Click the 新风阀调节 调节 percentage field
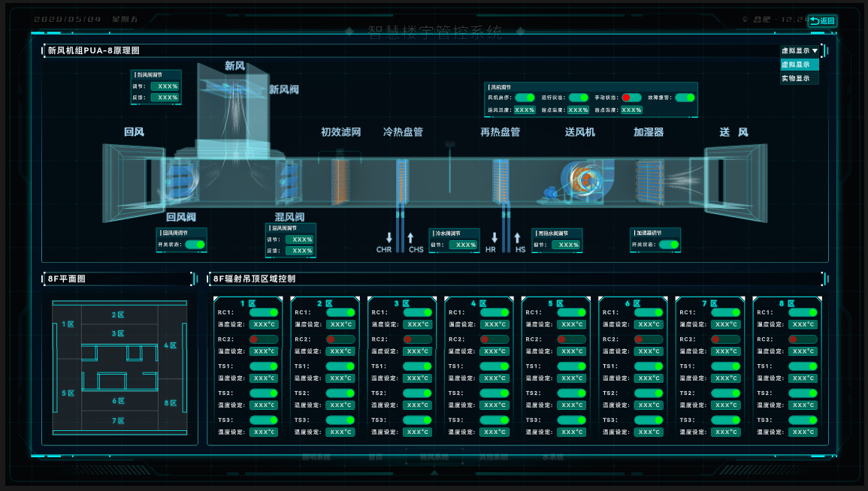The width and height of the screenshot is (868, 491). click(166, 86)
